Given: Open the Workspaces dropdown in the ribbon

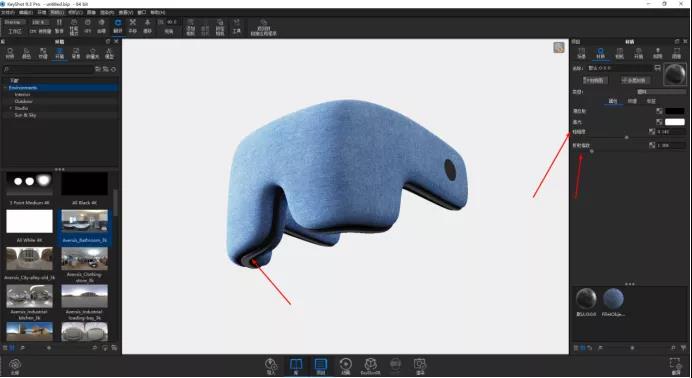Looking at the screenshot, I should click(15, 22).
